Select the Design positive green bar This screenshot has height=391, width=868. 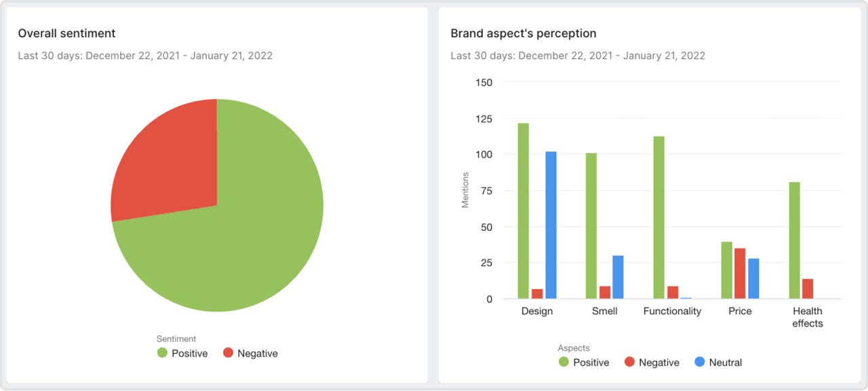pos(524,211)
